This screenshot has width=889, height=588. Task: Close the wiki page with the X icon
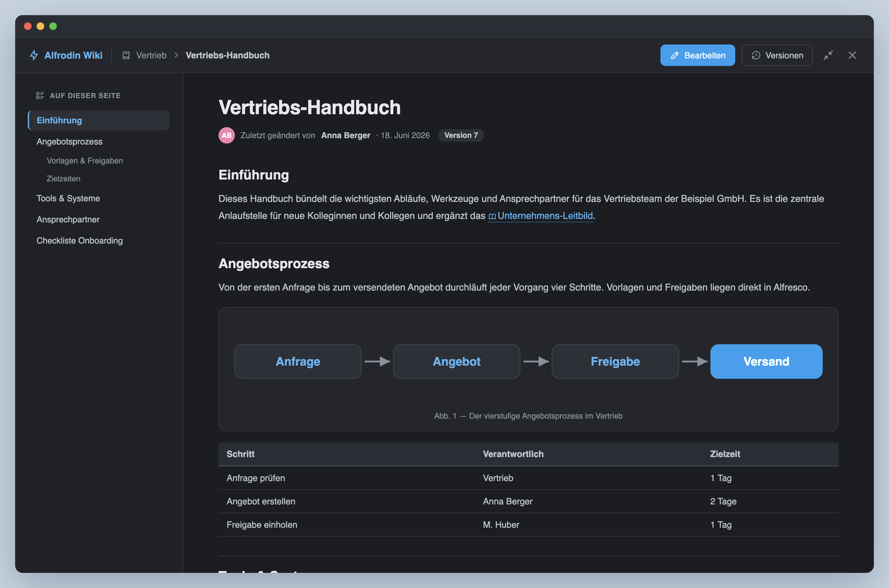(852, 56)
